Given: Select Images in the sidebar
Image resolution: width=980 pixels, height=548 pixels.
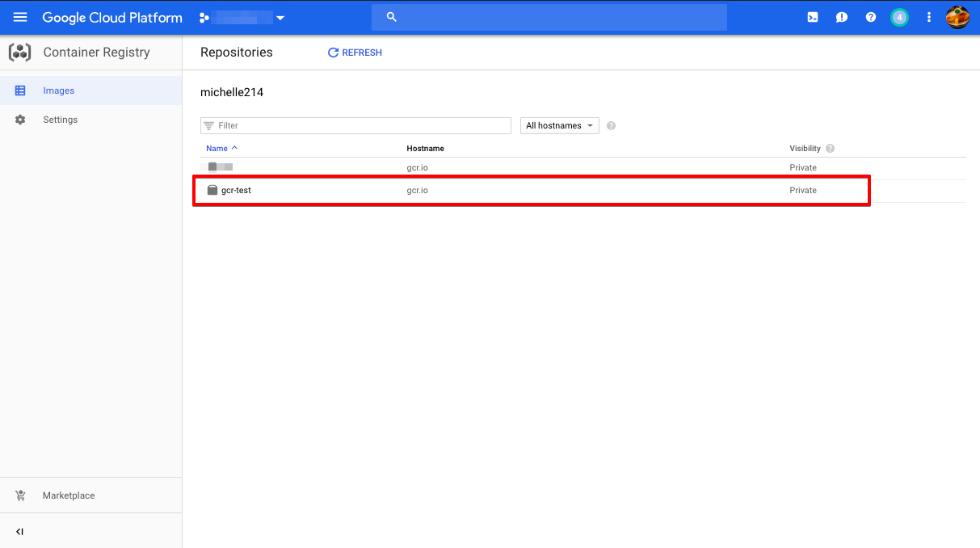Looking at the screenshot, I should coord(58,91).
